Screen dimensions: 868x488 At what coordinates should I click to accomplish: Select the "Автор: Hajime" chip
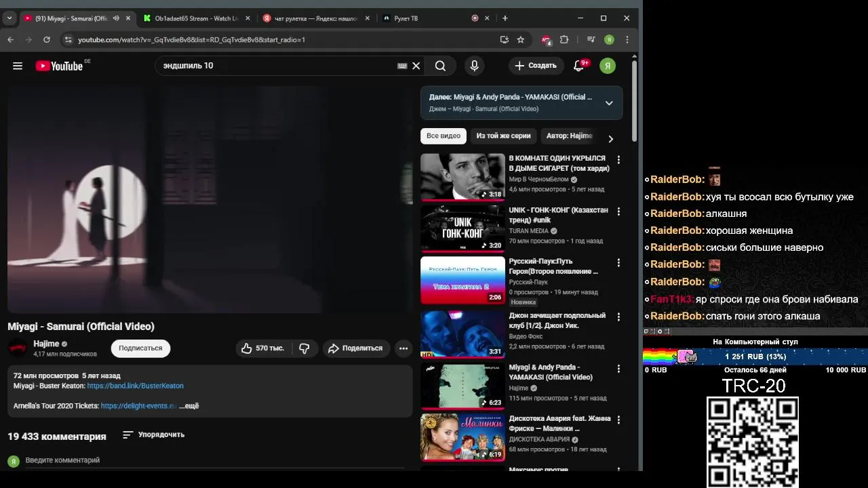570,136
